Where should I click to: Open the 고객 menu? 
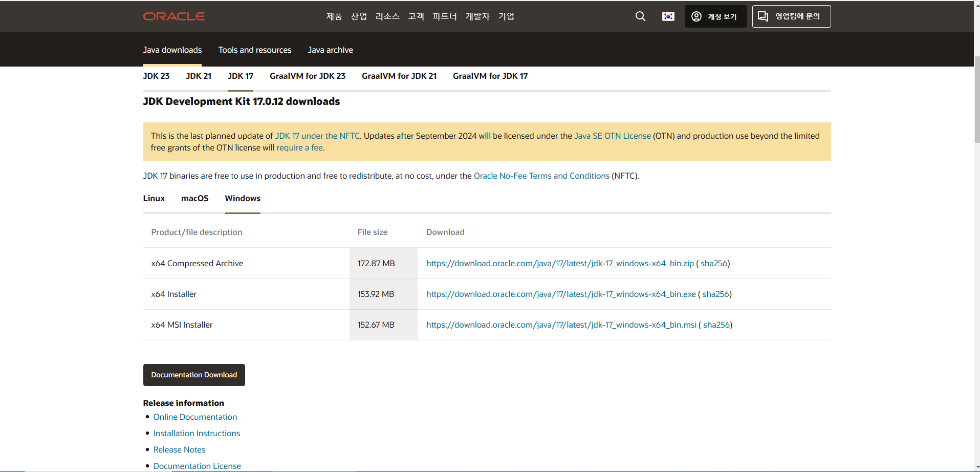(416, 16)
